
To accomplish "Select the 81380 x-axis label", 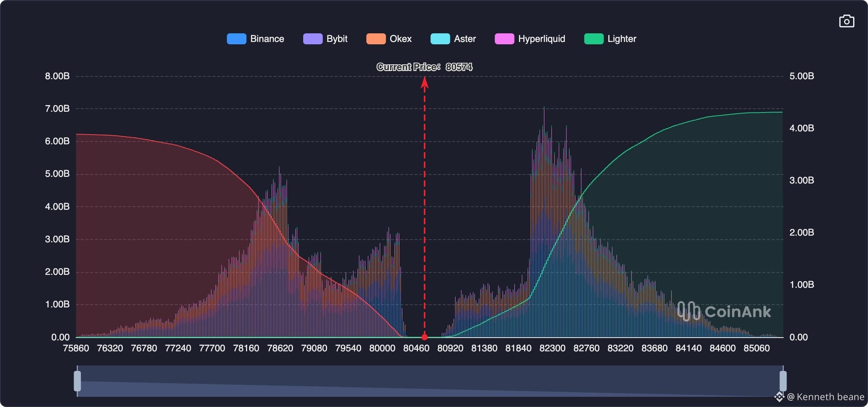I will [485, 348].
